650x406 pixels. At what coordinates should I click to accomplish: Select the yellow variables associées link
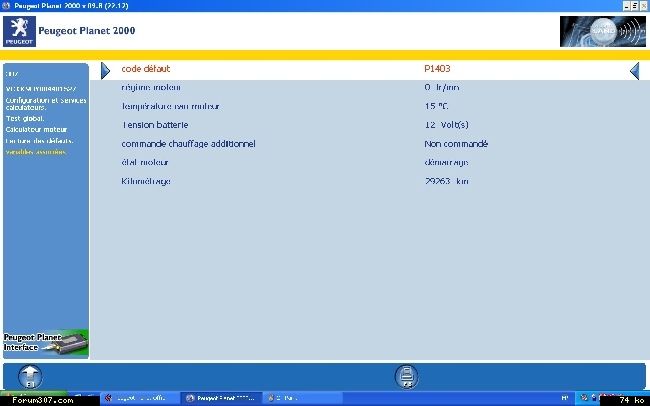click(36, 152)
